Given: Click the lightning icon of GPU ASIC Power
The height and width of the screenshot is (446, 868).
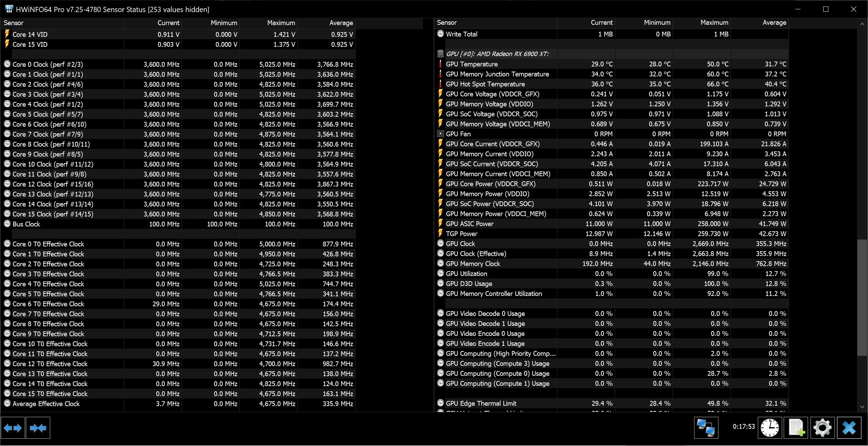Looking at the screenshot, I should coord(440,224).
